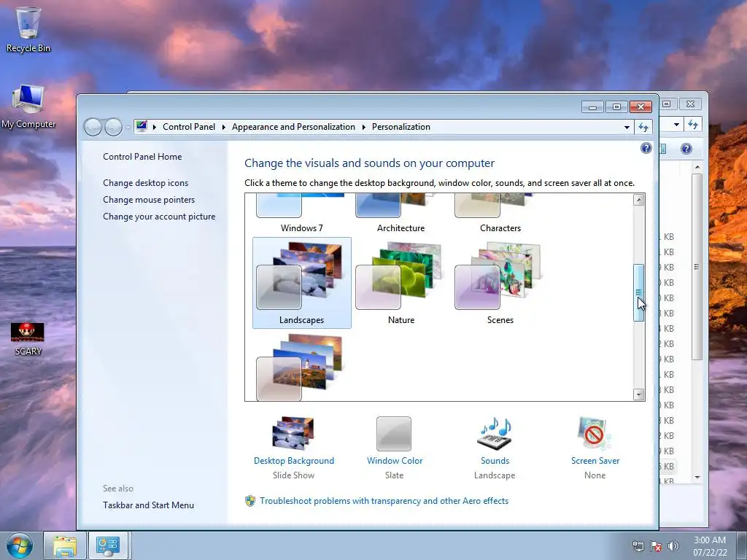The image size is (747, 560).
Task: Open Troubleshoot problems with transparency link
Action: pyautogui.click(x=384, y=501)
